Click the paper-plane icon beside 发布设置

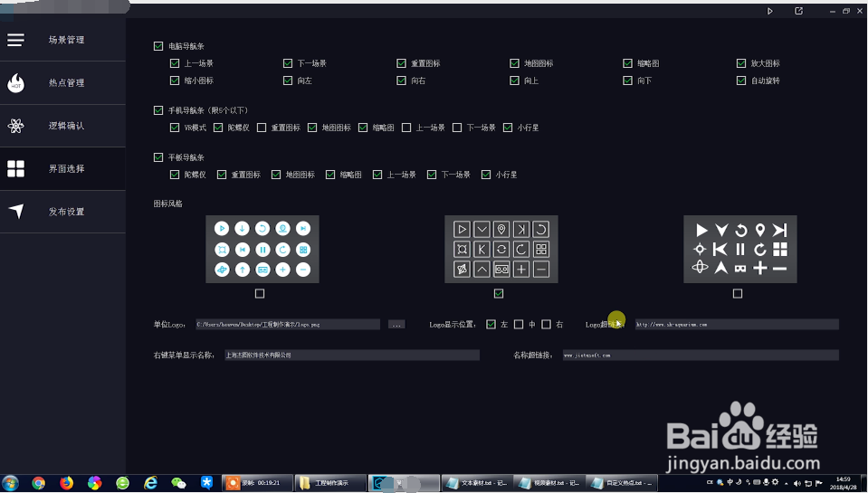pyautogui.click(x=16, y=211)
